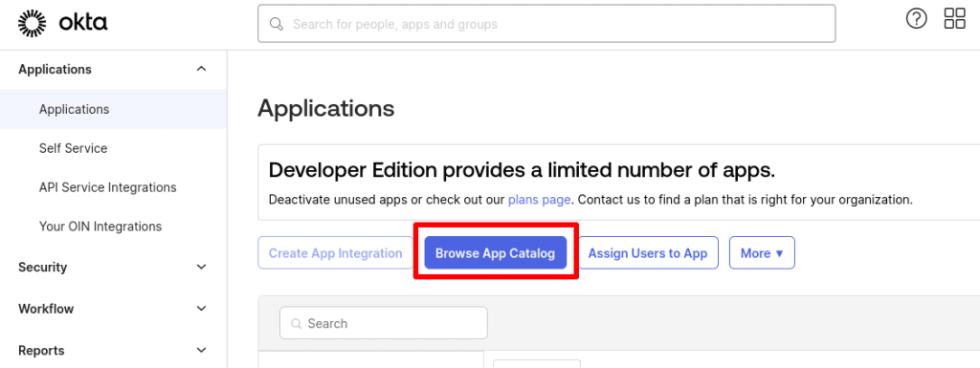Click Assign Users to App button

point(648,252)
